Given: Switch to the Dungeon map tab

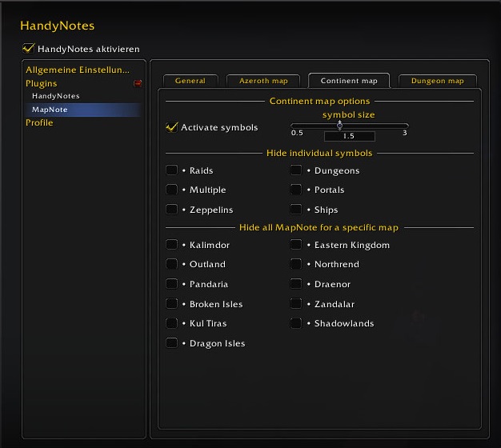Looking at the screenshot, I should pos(437,81).
